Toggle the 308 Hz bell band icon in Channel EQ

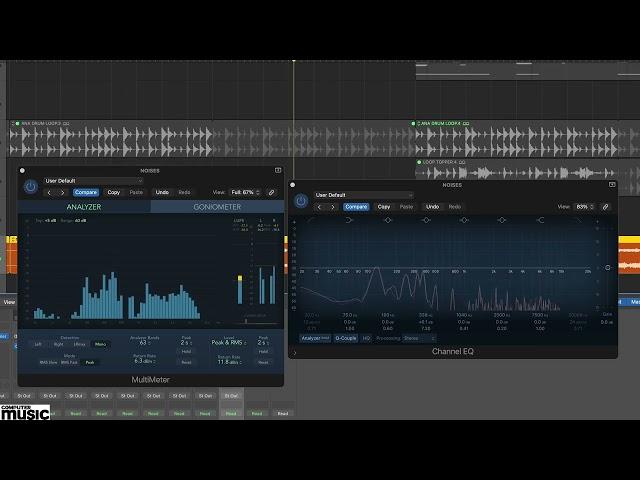tap(426, 220)
